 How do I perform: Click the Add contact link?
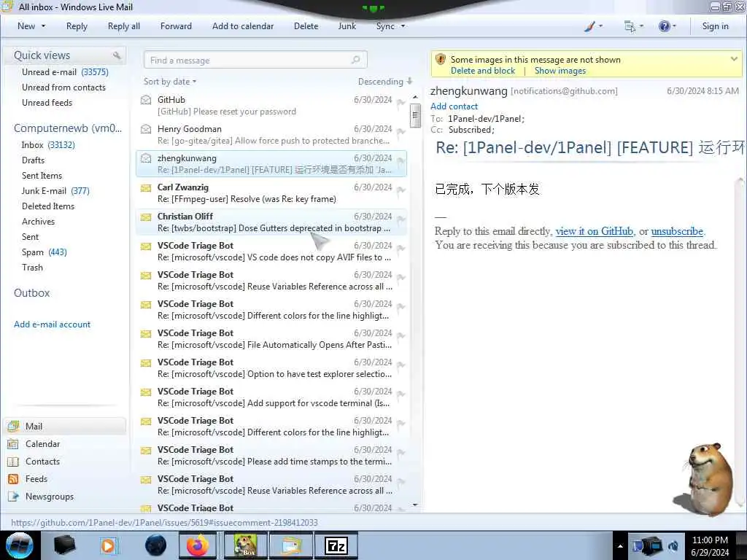(x=454, y=106)
